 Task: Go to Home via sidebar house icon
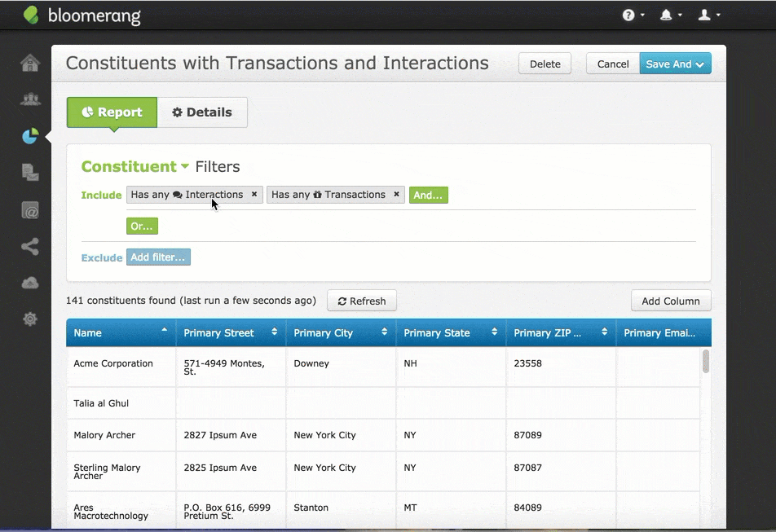pyautogui.click(x=30, y=63)
